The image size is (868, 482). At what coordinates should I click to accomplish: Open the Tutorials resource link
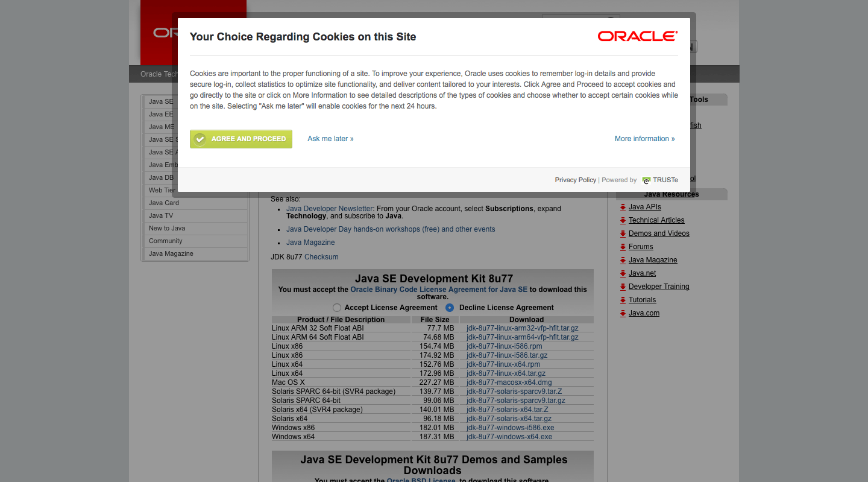coord(642,300)
